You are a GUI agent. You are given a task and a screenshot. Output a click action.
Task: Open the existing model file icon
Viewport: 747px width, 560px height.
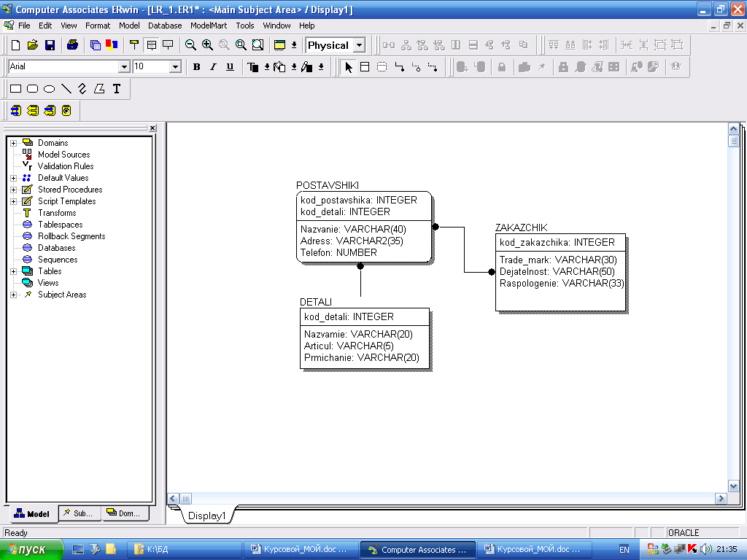click(32, 45)
